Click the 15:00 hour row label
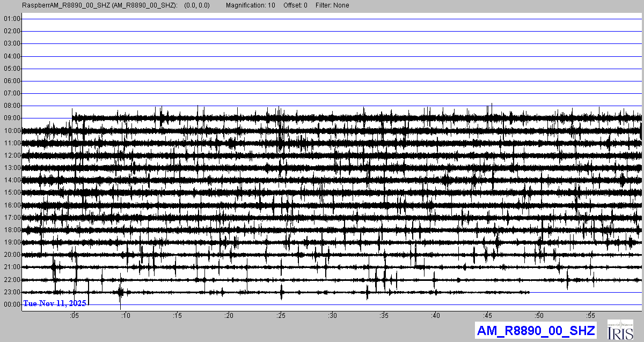 pos(12,192)
